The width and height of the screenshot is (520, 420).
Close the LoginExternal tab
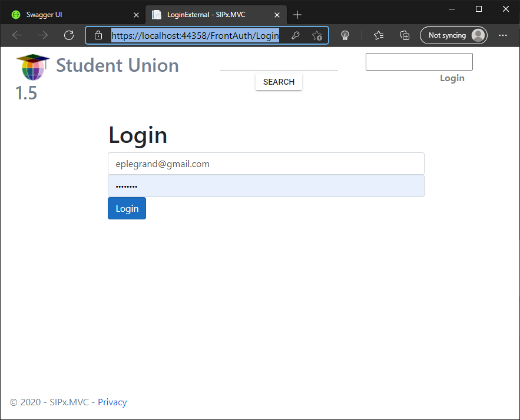coord(277,15)
